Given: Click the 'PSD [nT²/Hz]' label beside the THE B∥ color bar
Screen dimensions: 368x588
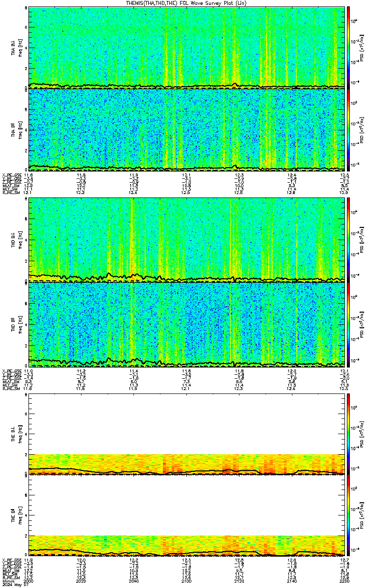Looking at the screenshot, I should [362, 515].
